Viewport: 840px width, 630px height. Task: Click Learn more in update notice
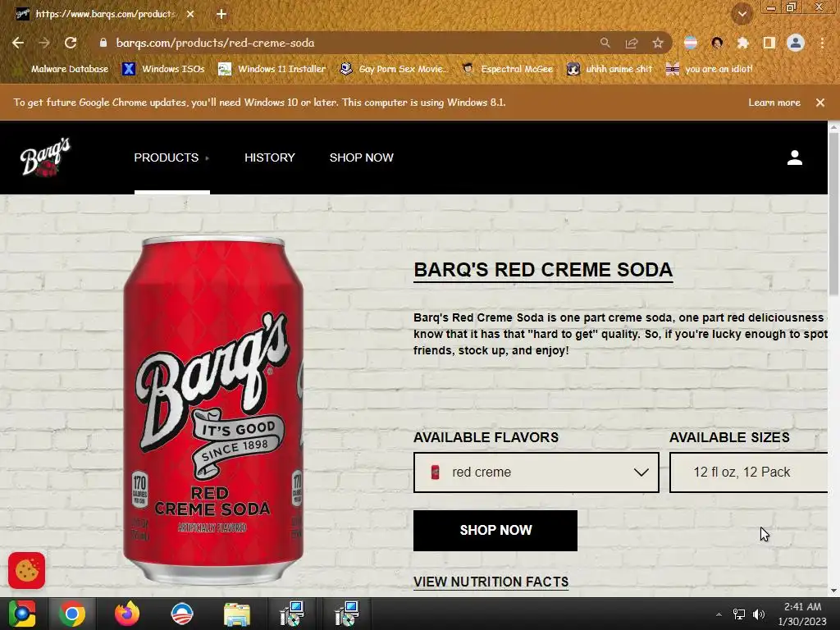pyautogui.click(x=774, y=103)
